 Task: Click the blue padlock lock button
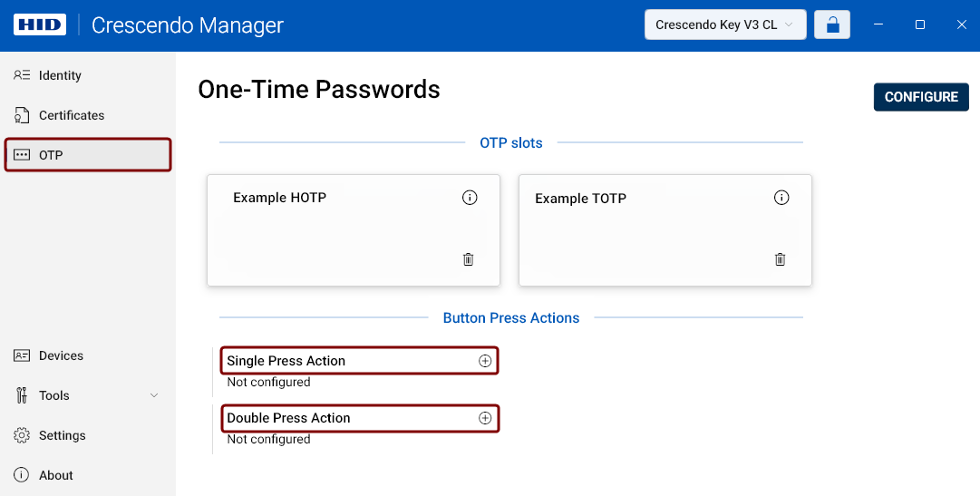pyautogui.click(x=832, y=25)
